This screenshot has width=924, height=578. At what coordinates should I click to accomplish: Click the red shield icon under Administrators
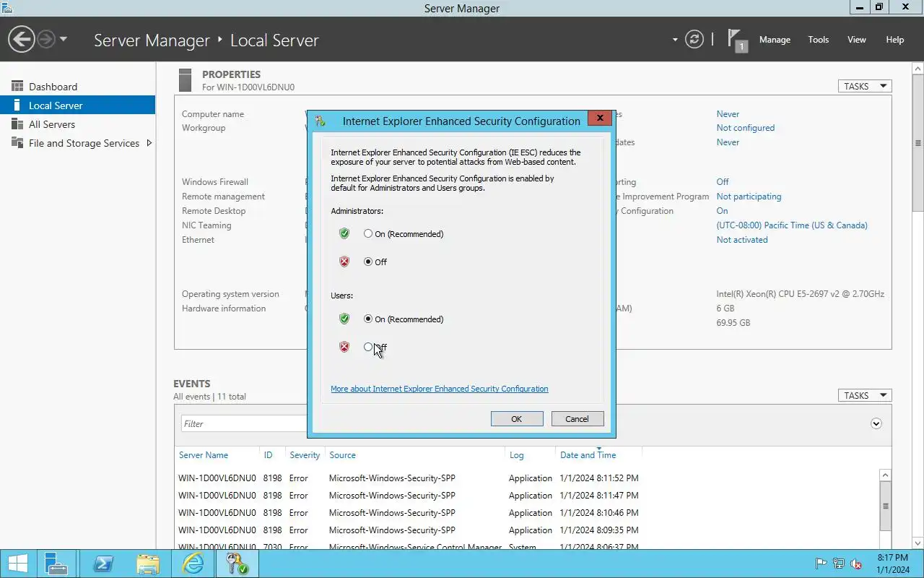(x=344, y=262)
